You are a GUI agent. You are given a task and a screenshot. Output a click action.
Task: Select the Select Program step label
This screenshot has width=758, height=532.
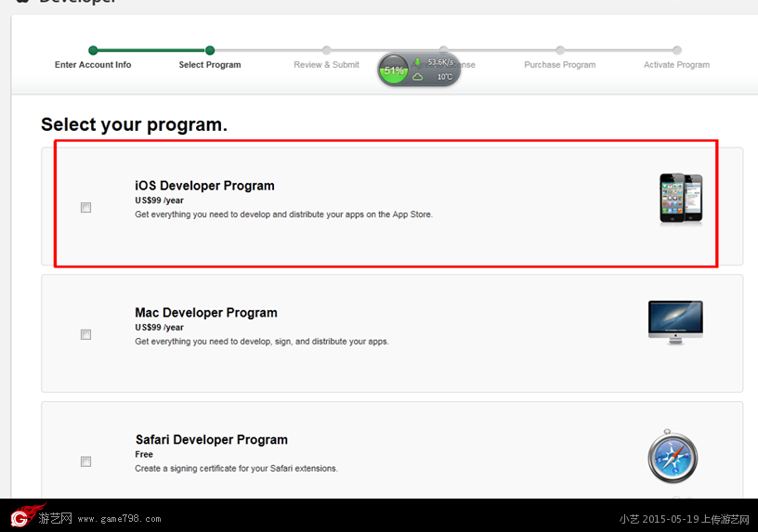pyautogui.click(x=210, y=65)
